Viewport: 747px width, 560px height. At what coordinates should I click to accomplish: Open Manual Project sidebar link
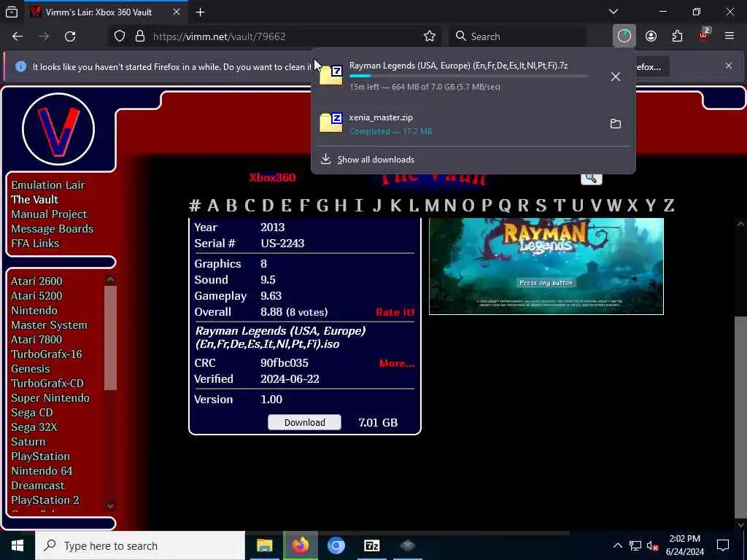point(49,214)
